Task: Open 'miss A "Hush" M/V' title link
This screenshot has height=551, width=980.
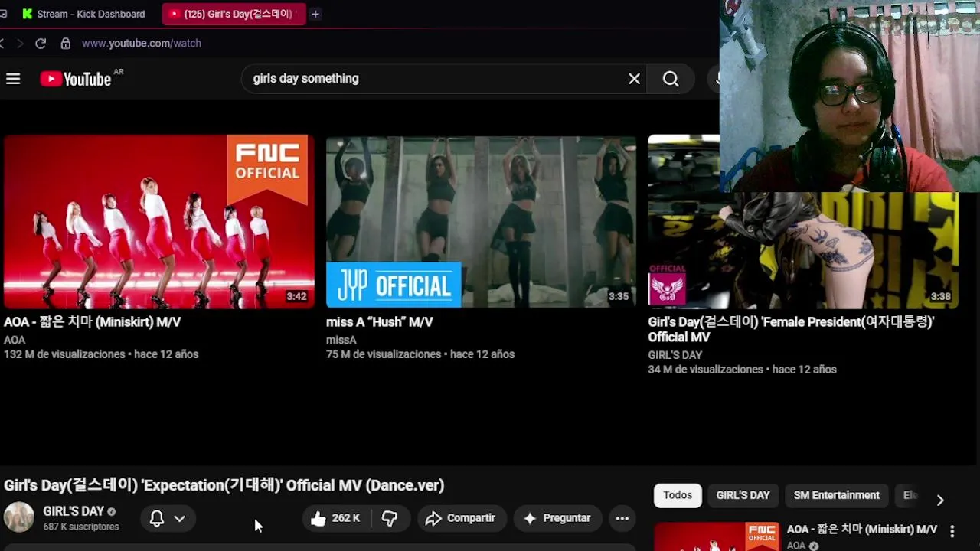Action: click(x=380, y=322)
